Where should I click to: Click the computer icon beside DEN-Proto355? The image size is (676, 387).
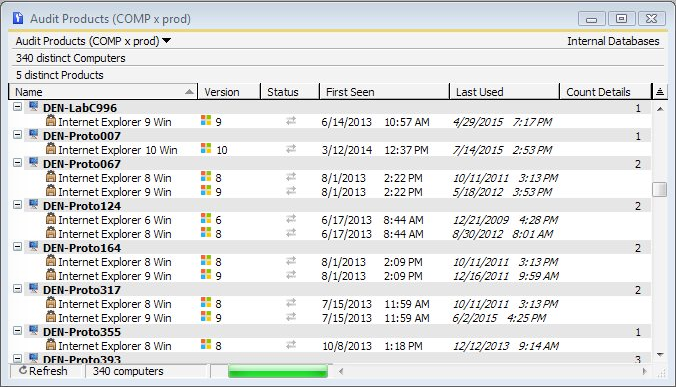click(33, 331)
